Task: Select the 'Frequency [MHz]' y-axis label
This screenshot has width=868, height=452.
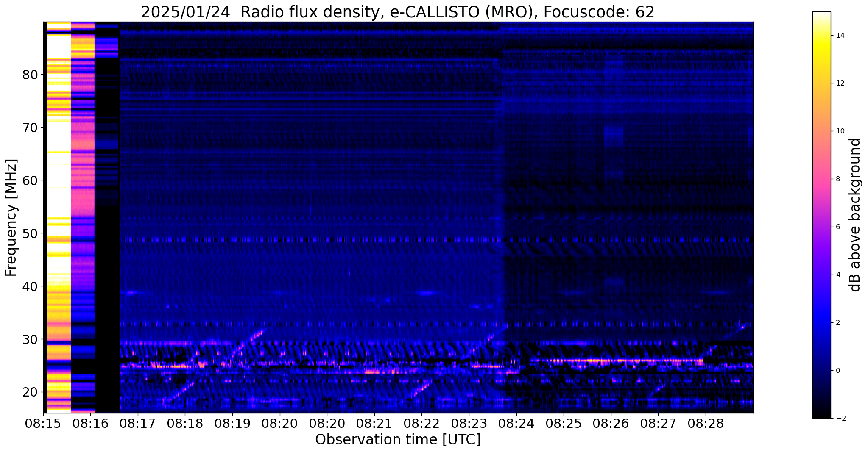Action: click(x=11, y=217)
